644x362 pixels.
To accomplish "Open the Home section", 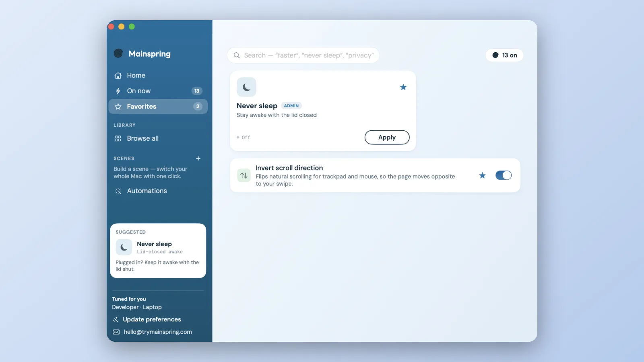I will 158,76.
